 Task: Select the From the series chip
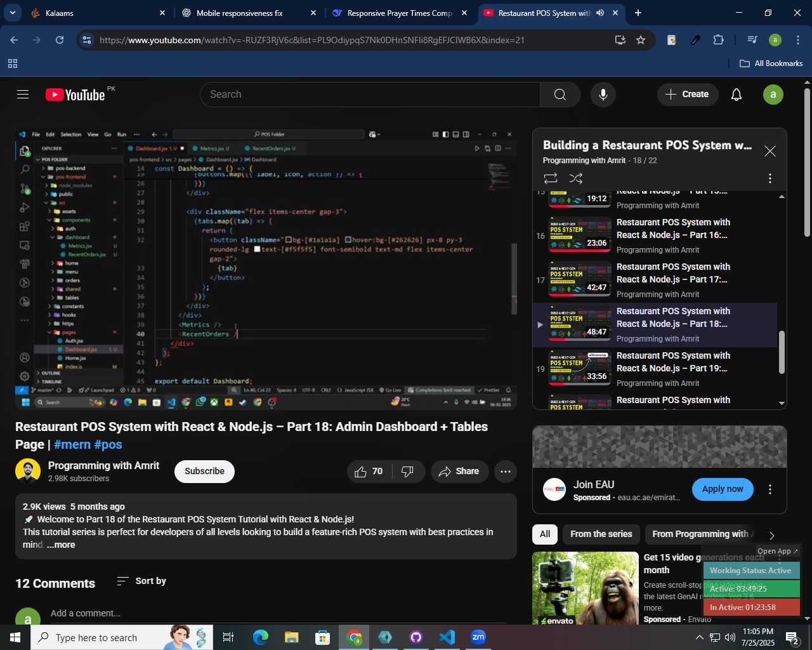(601, 534)
